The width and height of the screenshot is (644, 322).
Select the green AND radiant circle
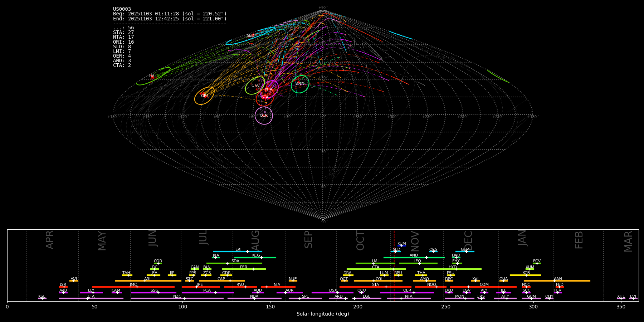click(300, 84)
